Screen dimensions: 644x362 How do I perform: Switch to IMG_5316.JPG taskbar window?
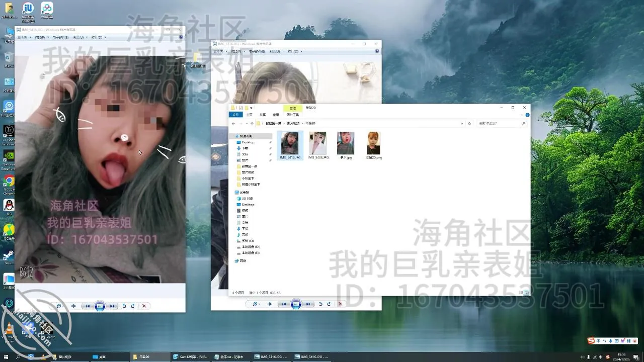(x=271, y=356)
